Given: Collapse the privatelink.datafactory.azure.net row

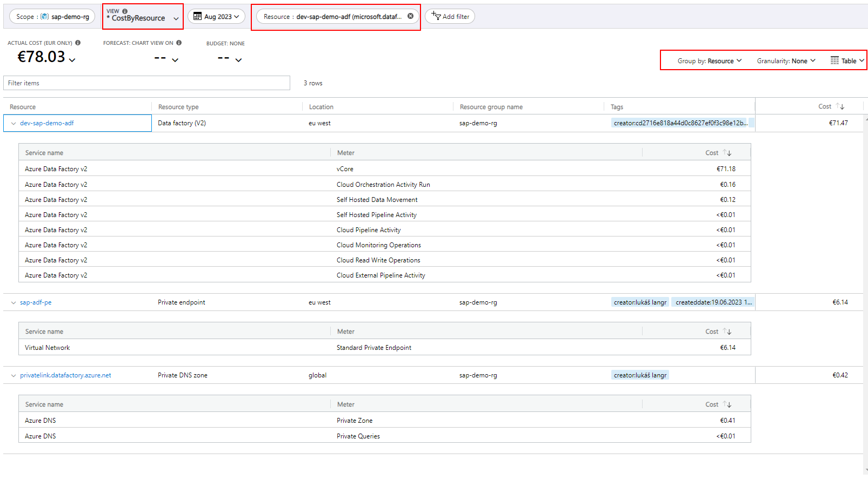Looking at the screenshot, I should (x=14, y=375).
